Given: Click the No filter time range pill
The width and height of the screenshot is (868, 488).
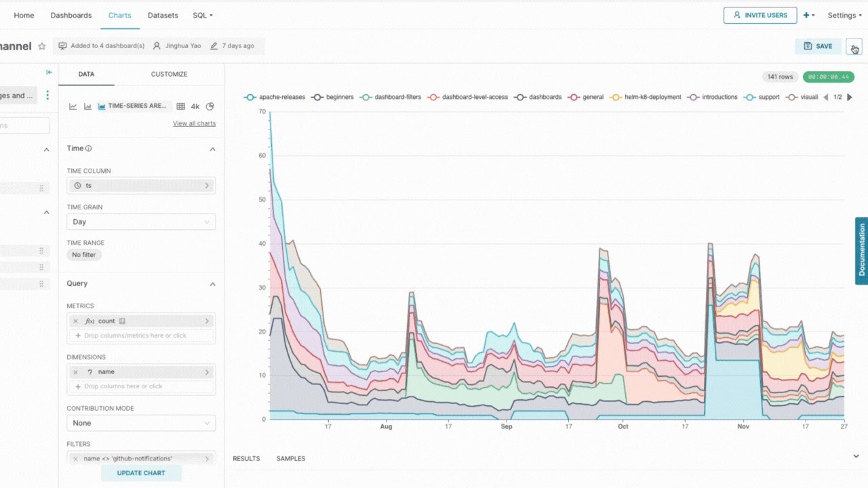Looking at the screenshot, I should (x=84, y=255).
